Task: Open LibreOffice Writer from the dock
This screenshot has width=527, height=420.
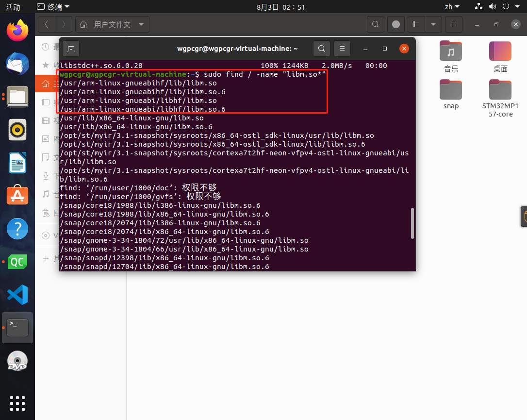Action: click(17, 163)
